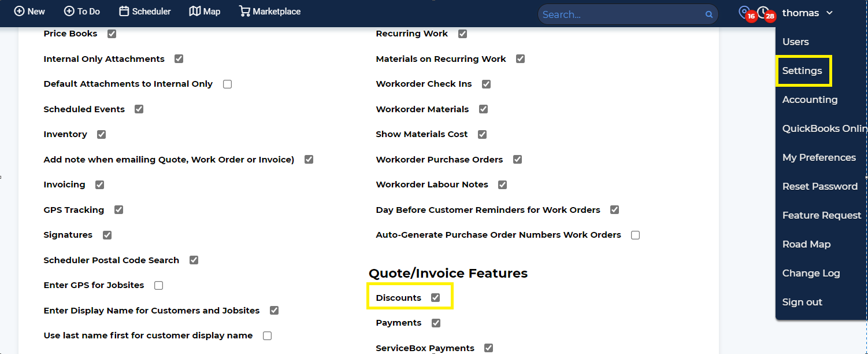The image size is (868, 354).
Task: Open QuickBooks Online menu entry
Action: click(x=825, y=128)
